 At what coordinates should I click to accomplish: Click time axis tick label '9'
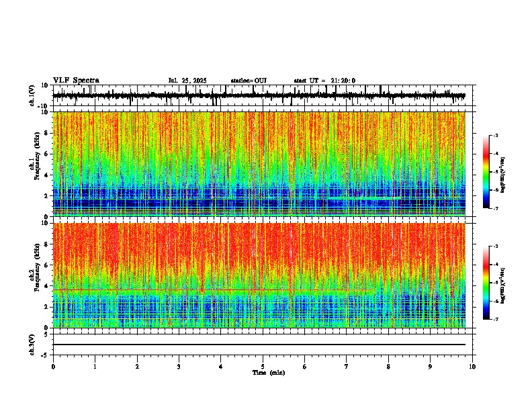pyautogui.click(x=430, y=367)
